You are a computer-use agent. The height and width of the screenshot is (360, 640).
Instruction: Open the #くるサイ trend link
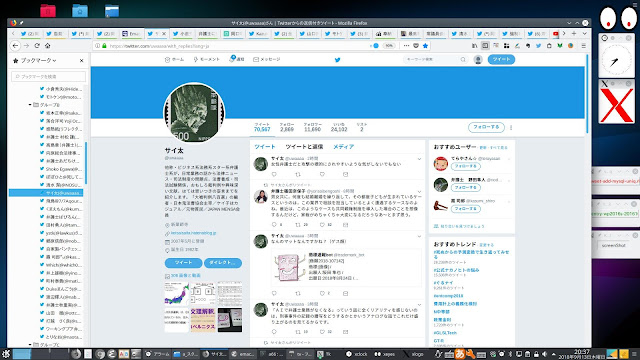(444, 283)
